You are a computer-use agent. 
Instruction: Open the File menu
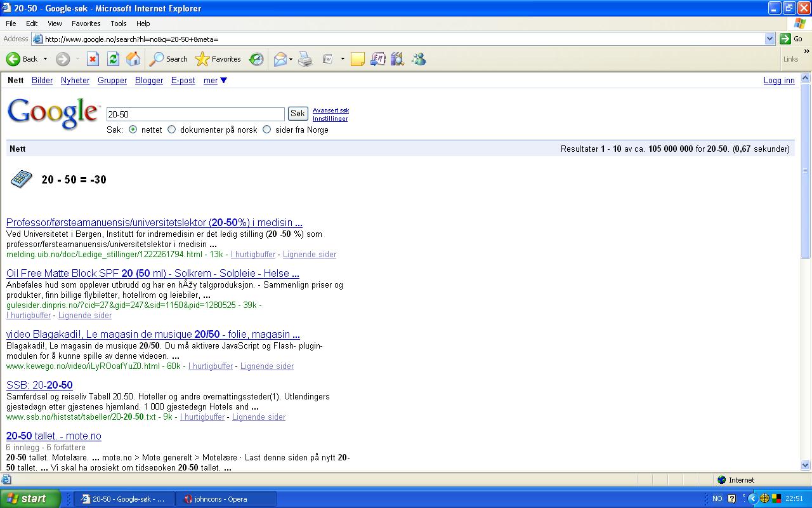click(11, 23)
